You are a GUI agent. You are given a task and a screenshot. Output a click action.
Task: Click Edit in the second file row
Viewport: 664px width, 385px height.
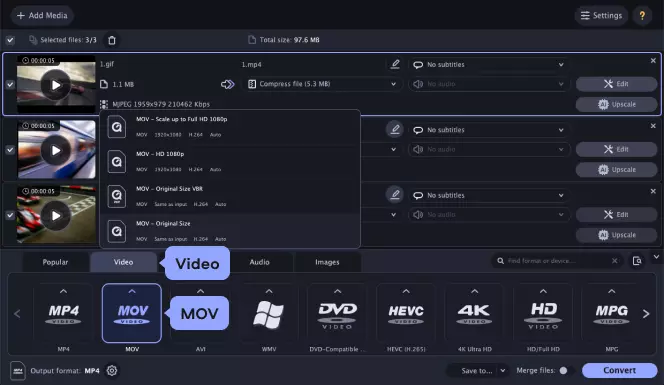[x=616, y=149]
